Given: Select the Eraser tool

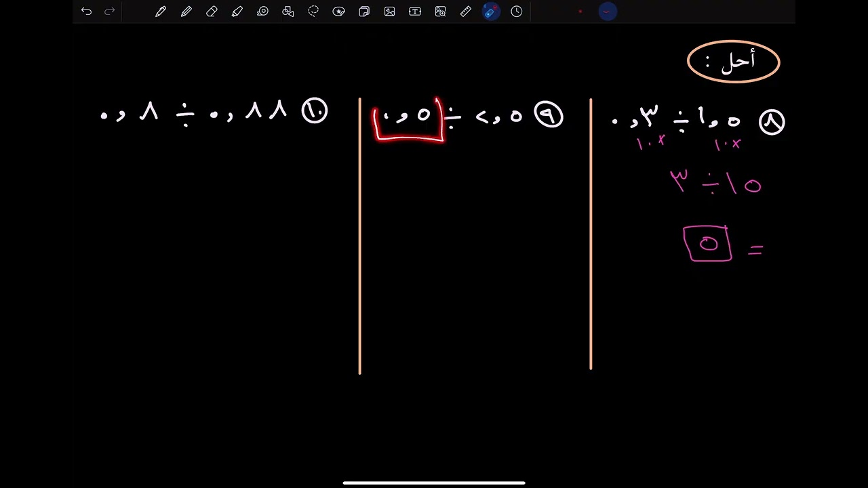Looking at the screenshot, I should pos(212,12).
